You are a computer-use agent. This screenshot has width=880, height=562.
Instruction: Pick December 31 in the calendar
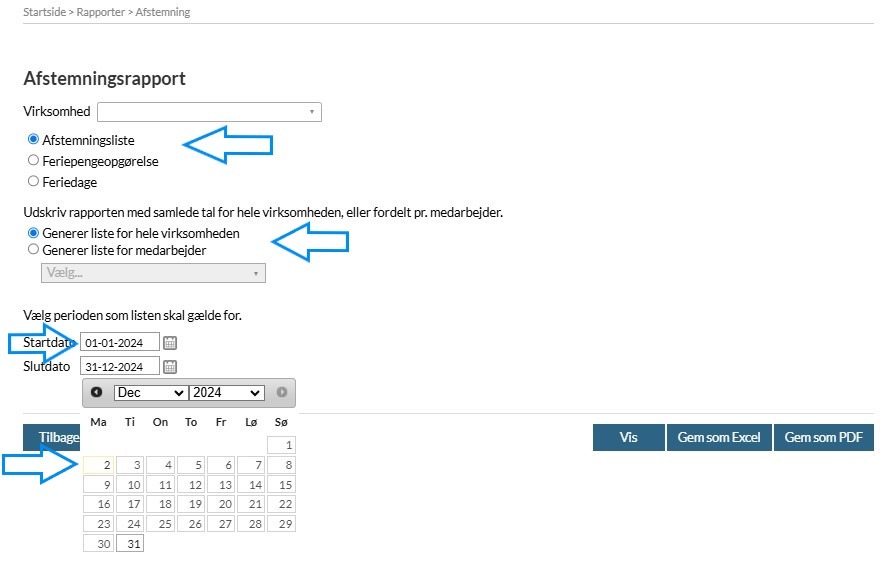(130, 544)
